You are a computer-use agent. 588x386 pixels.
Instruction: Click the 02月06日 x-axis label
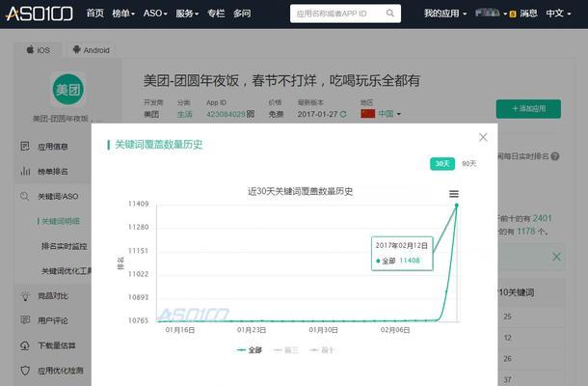click(x=395, y=330)
